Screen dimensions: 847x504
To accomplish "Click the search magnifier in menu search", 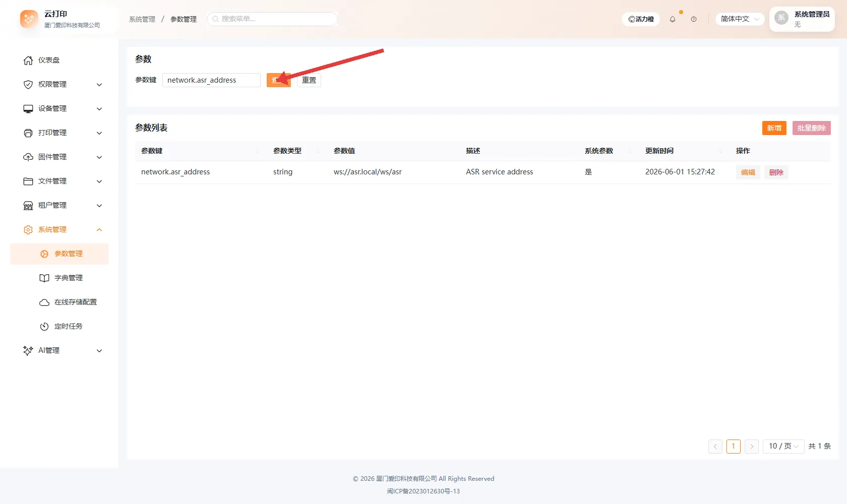I will click(216, 19).
